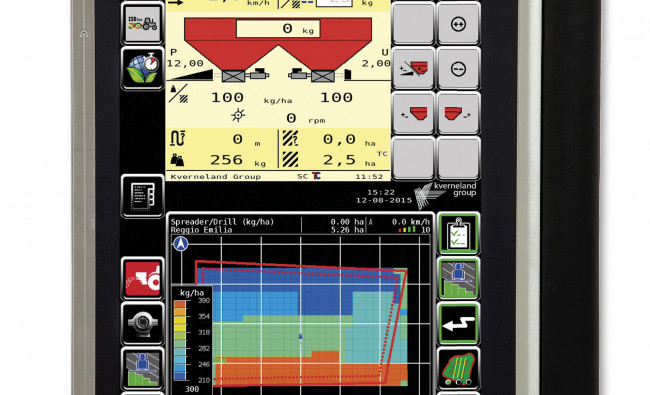Image resolution: width=650 pixels, height=395 pixels.
Task: Click the blue legend swatch beside 210
Action: (x=180, y=376)
